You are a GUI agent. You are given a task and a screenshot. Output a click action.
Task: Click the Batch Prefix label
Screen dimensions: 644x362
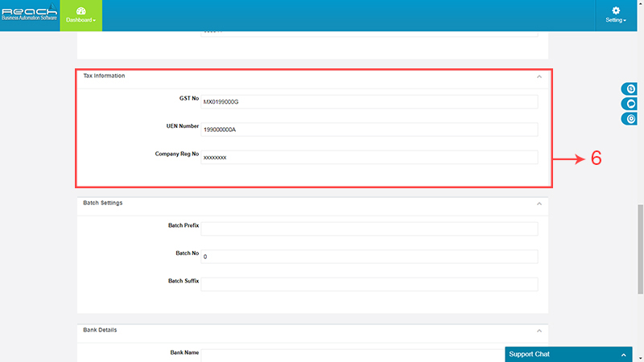point(184,225)
